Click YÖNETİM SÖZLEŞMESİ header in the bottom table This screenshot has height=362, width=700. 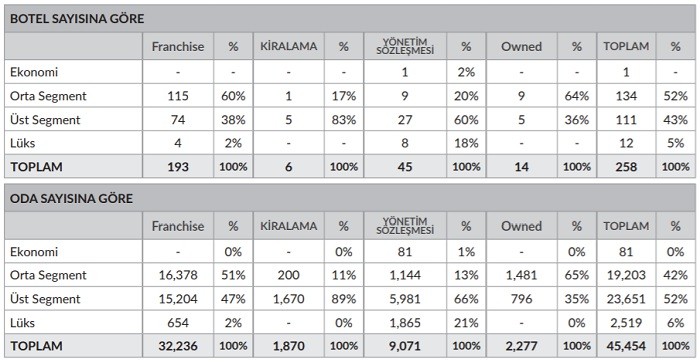pyautogui.click(x=405, y=226)
